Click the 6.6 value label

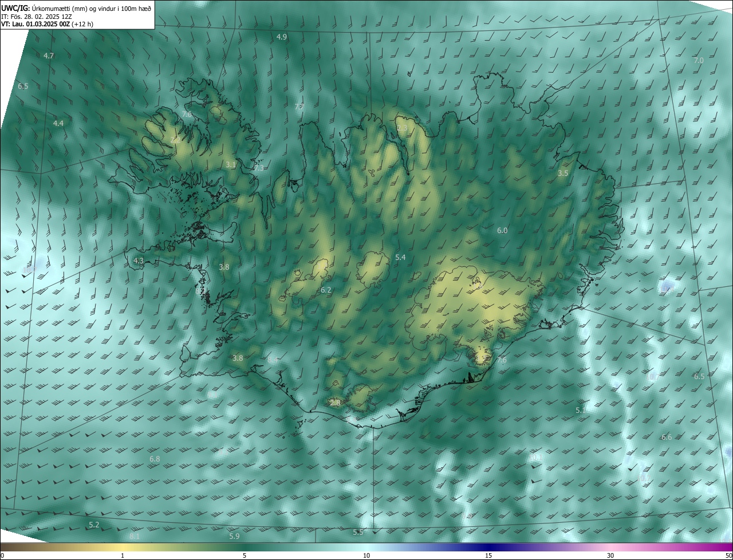tap(667, 437)
